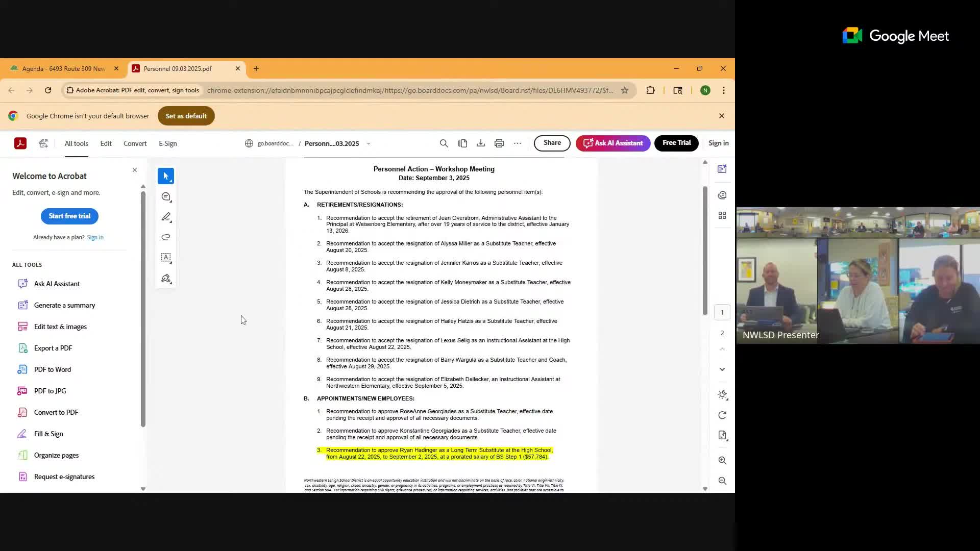Click the print document icon
Screen dimensions: 980x551
click(499, 143)
